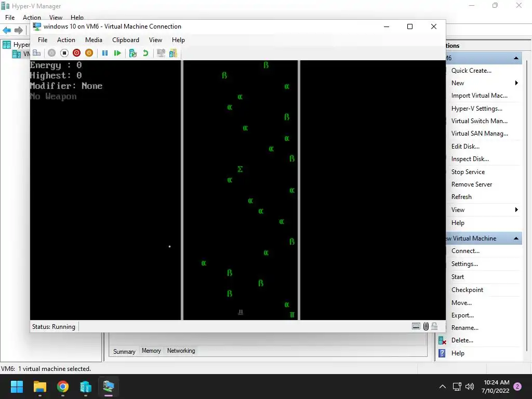Switch to the Summary tab

pos(124,352)
